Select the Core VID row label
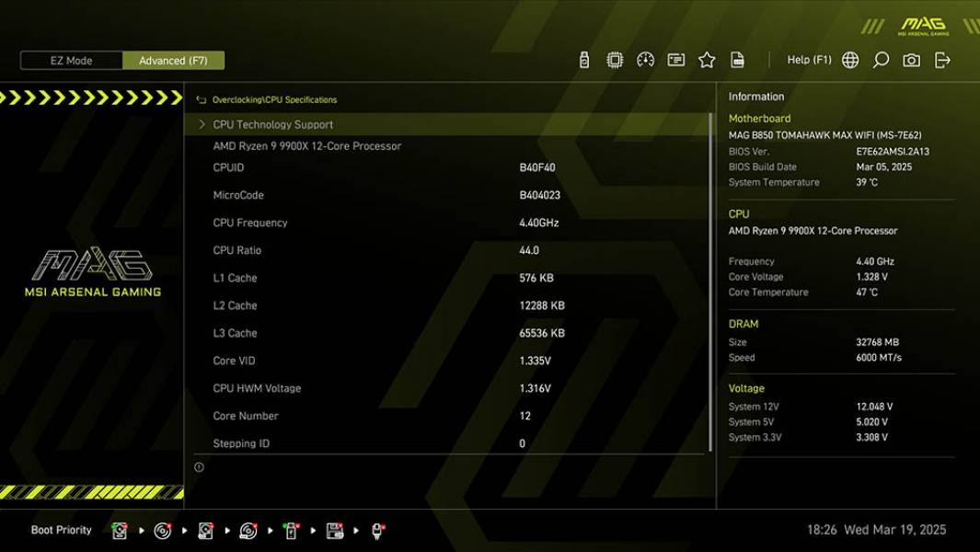The height and width of the screenshot is (552, 980). click(x=234, y=361)
